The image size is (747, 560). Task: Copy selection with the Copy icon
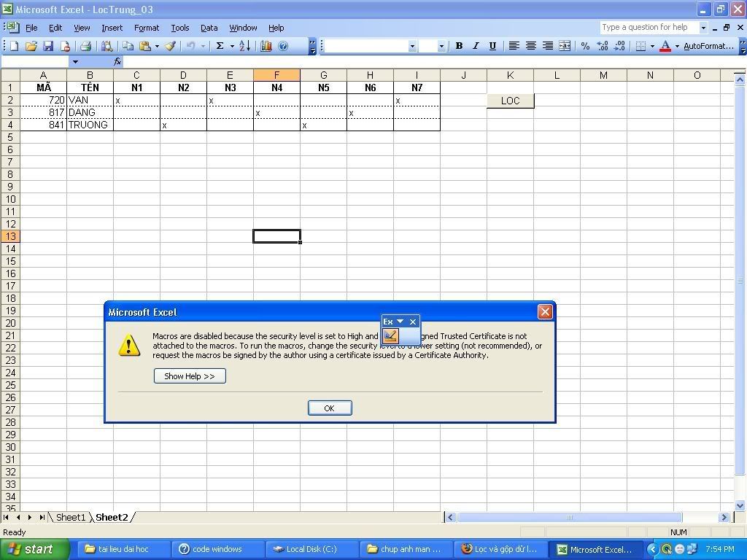tap(128, 46)
